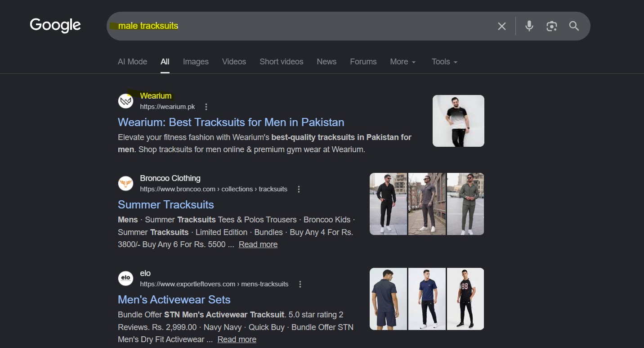Open Google Lens image search

point(552,26)
